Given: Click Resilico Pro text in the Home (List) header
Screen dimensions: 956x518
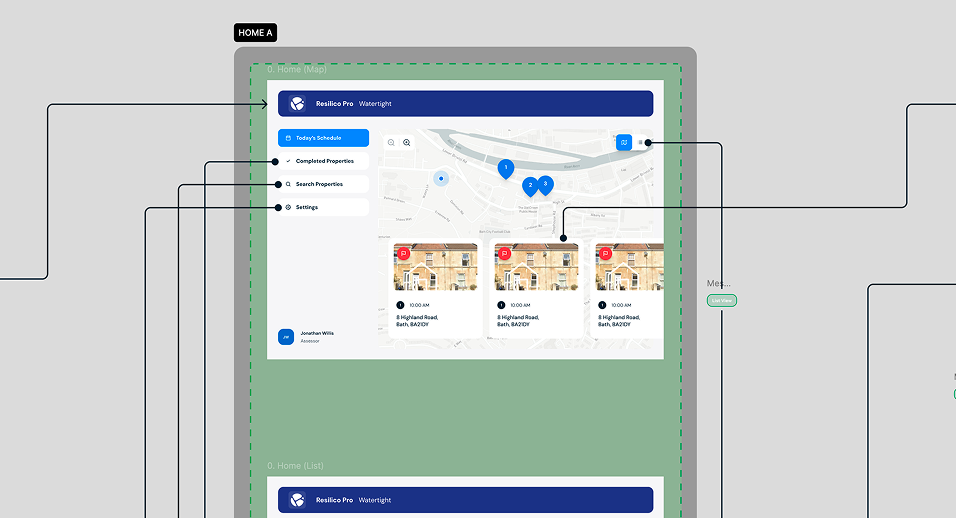Looking at the screenshot, I should pyautogui.click(x=334, y=500).
